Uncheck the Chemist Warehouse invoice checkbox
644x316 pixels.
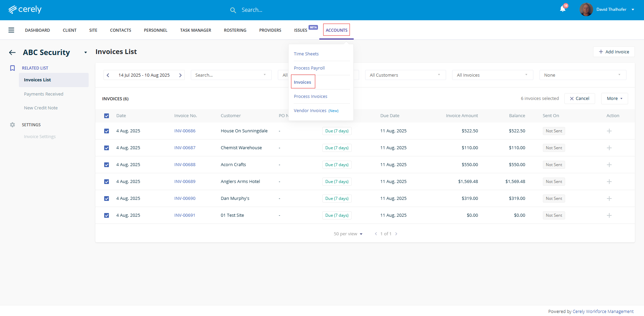[107, 148]
